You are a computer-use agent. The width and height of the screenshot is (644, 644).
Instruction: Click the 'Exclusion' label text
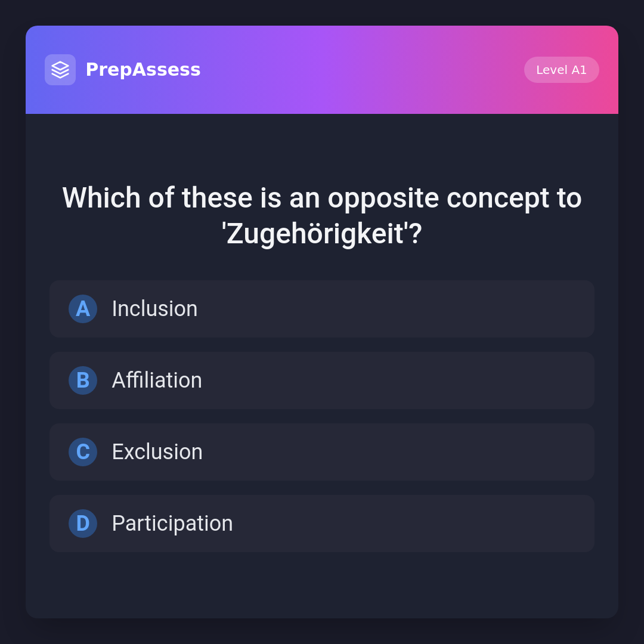[157, 452]
